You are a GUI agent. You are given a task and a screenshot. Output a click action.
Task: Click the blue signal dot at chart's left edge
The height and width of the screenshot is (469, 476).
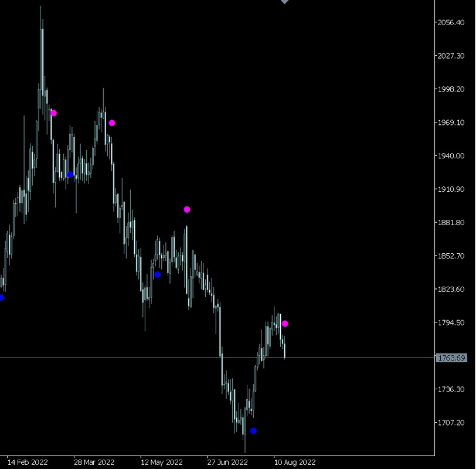point(2,297)
